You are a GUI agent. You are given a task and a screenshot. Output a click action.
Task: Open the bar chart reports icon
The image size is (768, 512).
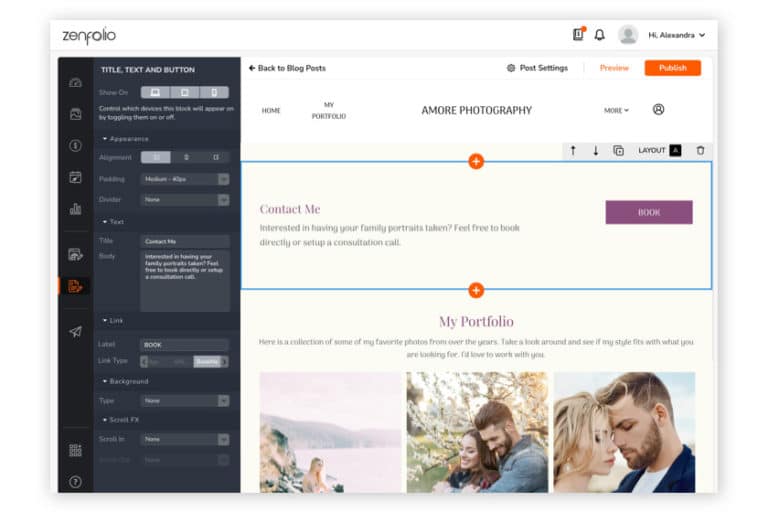click(x=75, y=209)
